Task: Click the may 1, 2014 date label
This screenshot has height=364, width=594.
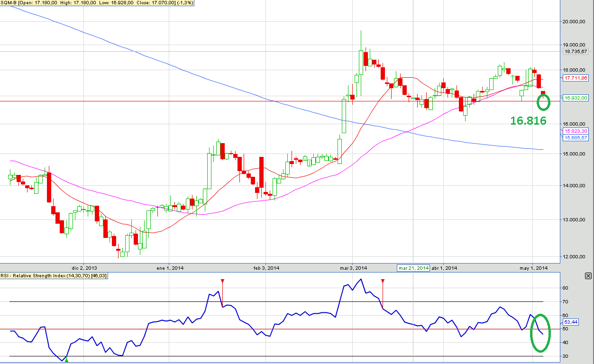Action: pos(532,268)
